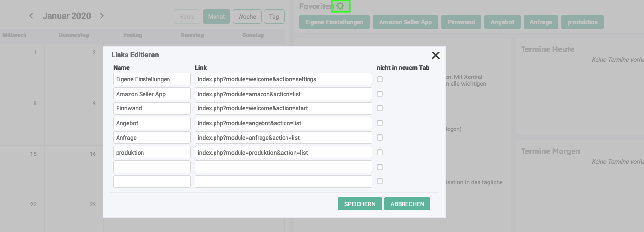
Task: Switch calendar to Tag view
Action: point(274,17)
